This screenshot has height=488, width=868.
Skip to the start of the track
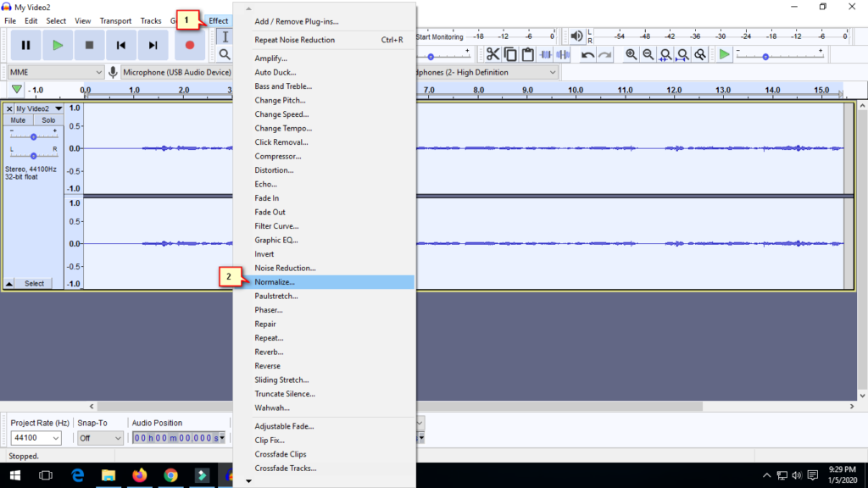tap(121, 45)
